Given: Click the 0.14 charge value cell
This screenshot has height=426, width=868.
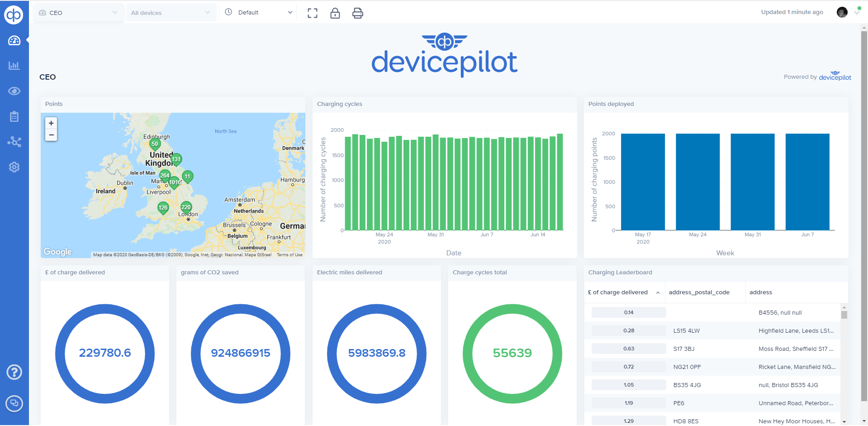Looking at the screenshot, I should 629,313.
